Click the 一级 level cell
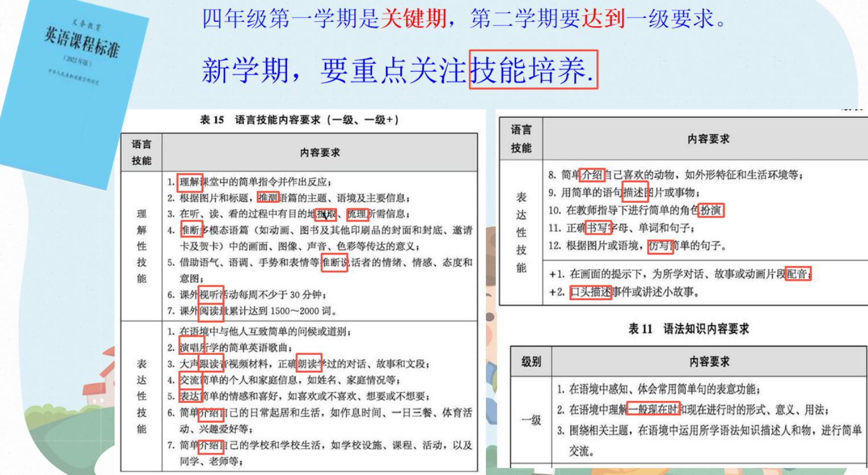Screen dimensions: 868x475 tap(531, 420)
